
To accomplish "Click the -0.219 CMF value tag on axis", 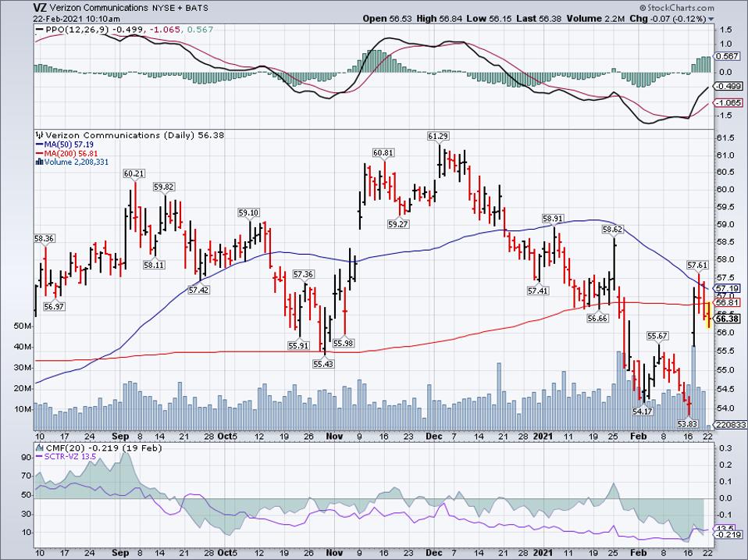I will (x=728, y=535).
